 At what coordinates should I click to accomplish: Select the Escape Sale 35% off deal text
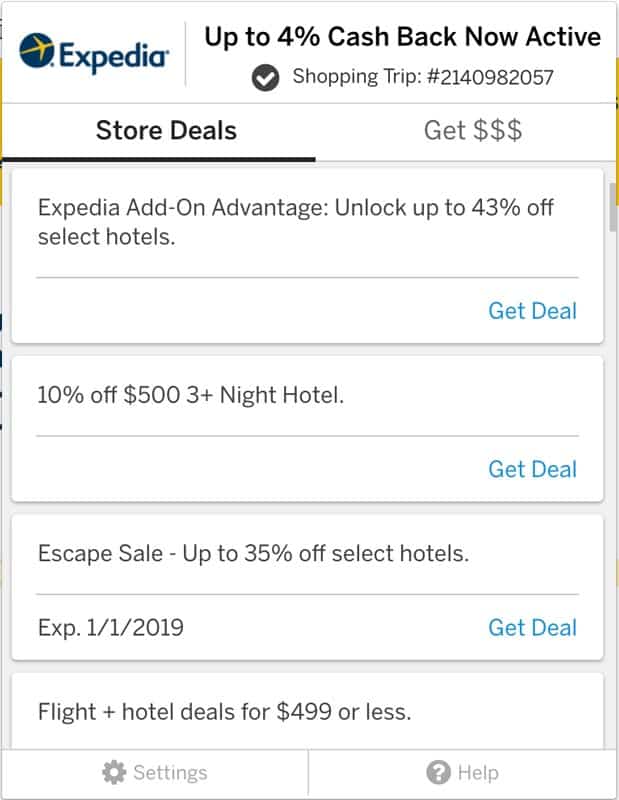coord(253,554)
